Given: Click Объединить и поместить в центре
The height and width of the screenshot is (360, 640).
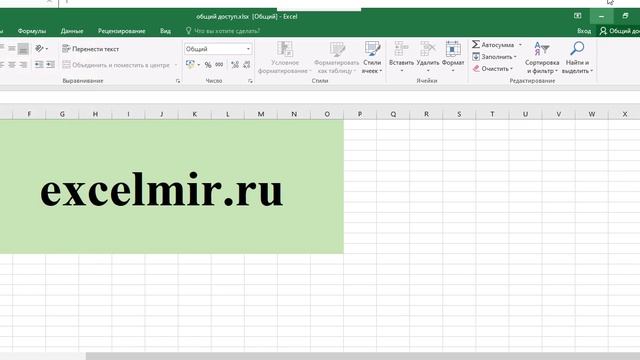Looking at the screenshot, I should 116,65.
